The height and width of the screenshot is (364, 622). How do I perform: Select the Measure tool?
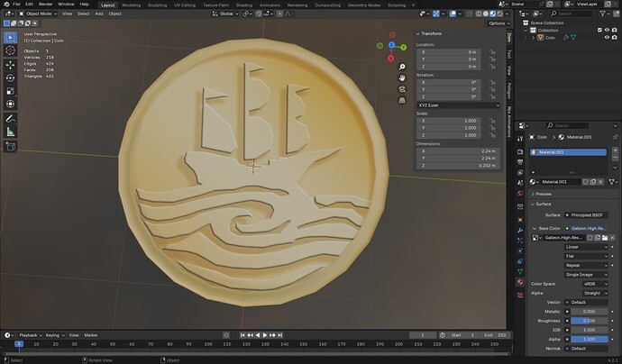pos(10,132)
